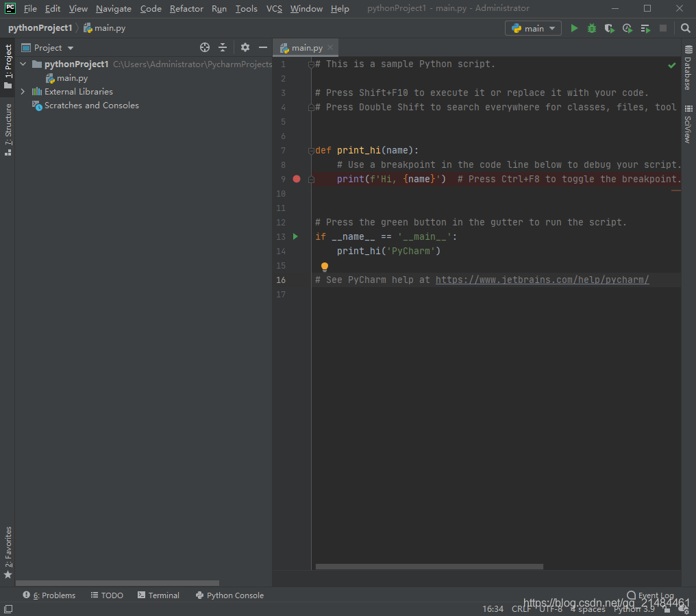The width and height of the screenshot is (696, 616).
Task: Toggle the breakpoint on line 9
Action: 297,179
